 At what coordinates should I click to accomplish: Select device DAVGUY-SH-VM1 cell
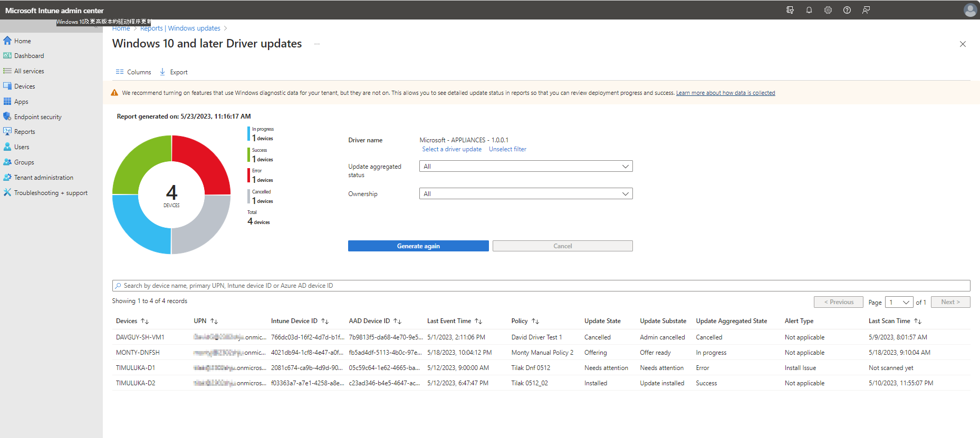point(140,337)
